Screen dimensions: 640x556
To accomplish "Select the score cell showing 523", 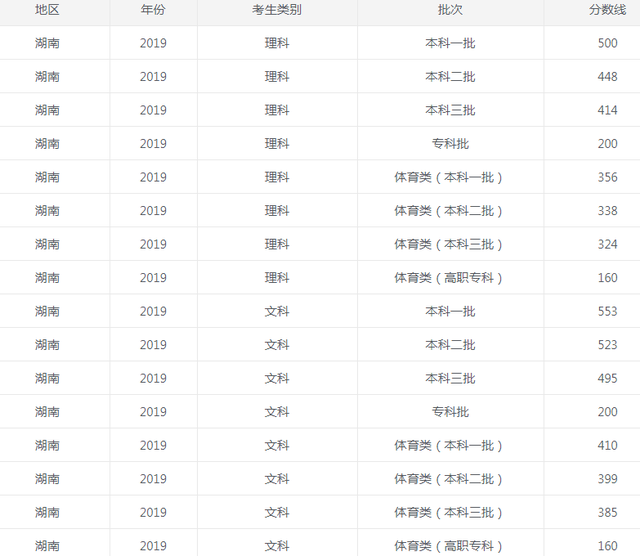I will (607, 345).
